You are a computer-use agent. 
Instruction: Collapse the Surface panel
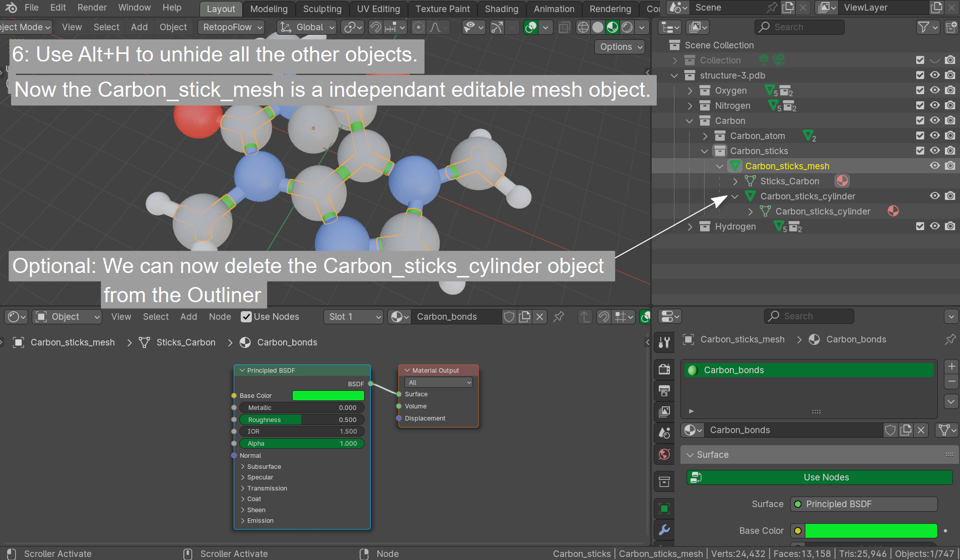[x=690, y=455]
